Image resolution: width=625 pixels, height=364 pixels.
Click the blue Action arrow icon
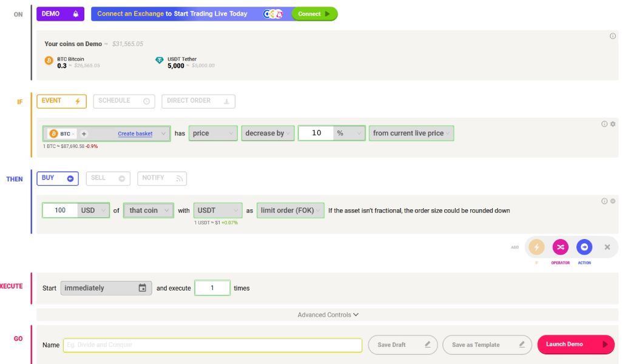584,247
